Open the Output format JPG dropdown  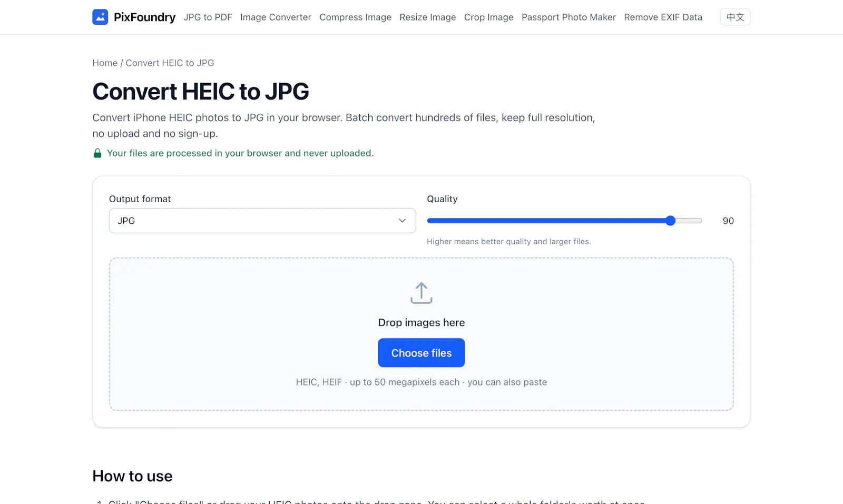262,221
